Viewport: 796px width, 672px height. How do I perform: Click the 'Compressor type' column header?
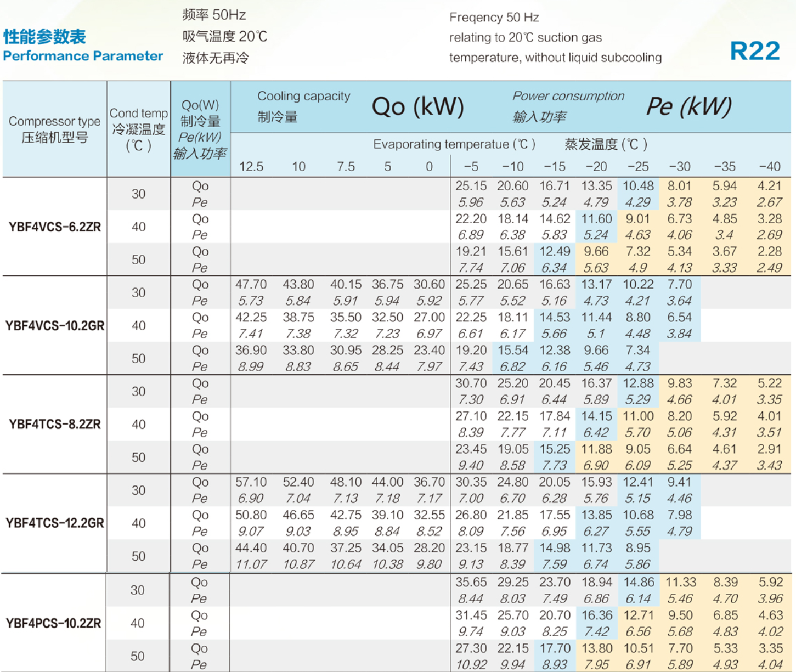55,121
